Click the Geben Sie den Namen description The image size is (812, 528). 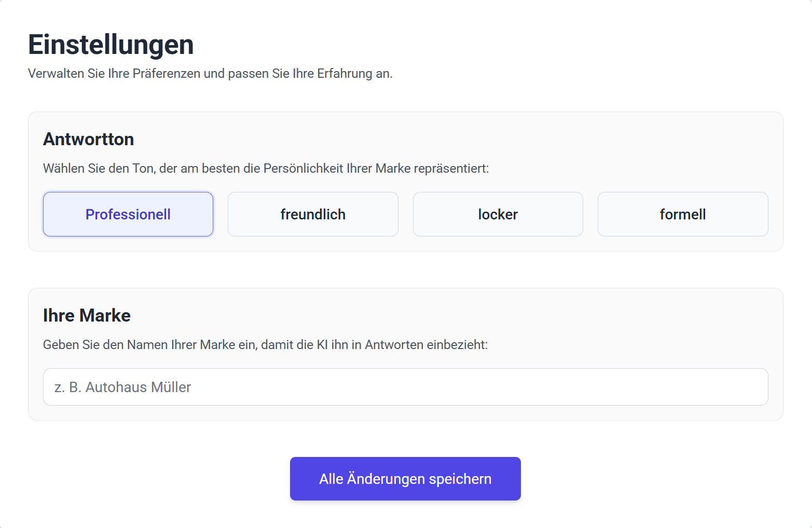(265, 345)
